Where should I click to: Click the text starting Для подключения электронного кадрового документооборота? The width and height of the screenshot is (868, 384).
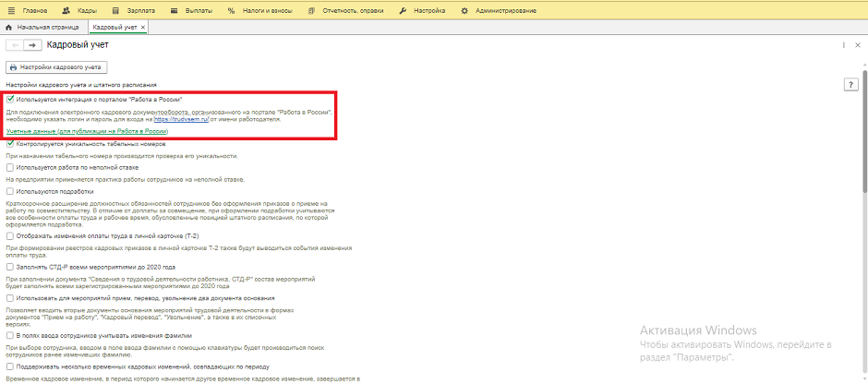(x=169, y=115)
